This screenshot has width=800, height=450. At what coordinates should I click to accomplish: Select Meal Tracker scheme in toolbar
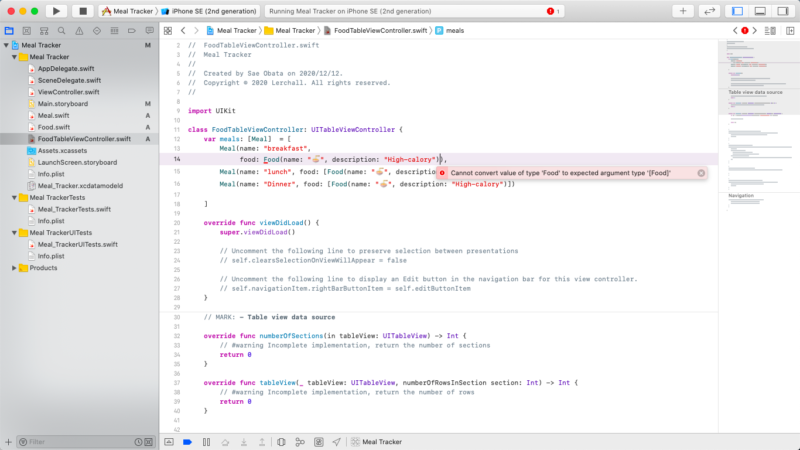pos(127,11)
